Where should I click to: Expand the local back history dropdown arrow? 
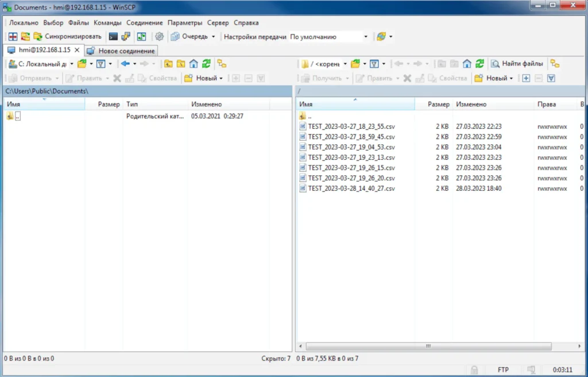[134, 64]
